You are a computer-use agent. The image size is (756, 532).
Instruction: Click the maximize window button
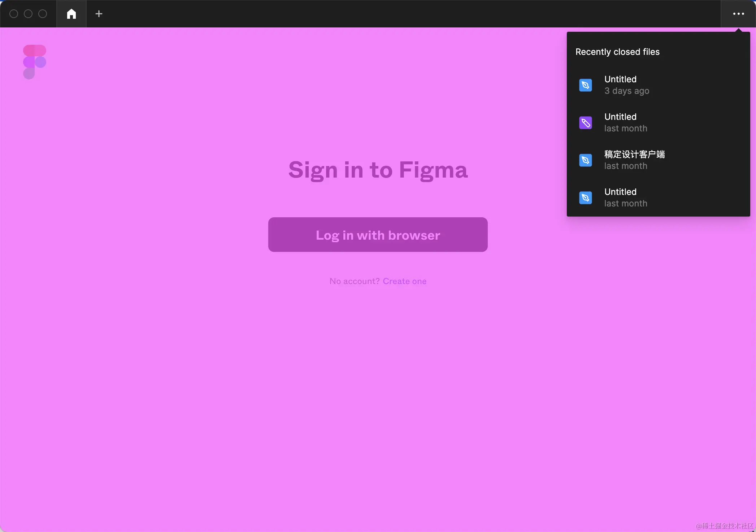tap(43, 14)
